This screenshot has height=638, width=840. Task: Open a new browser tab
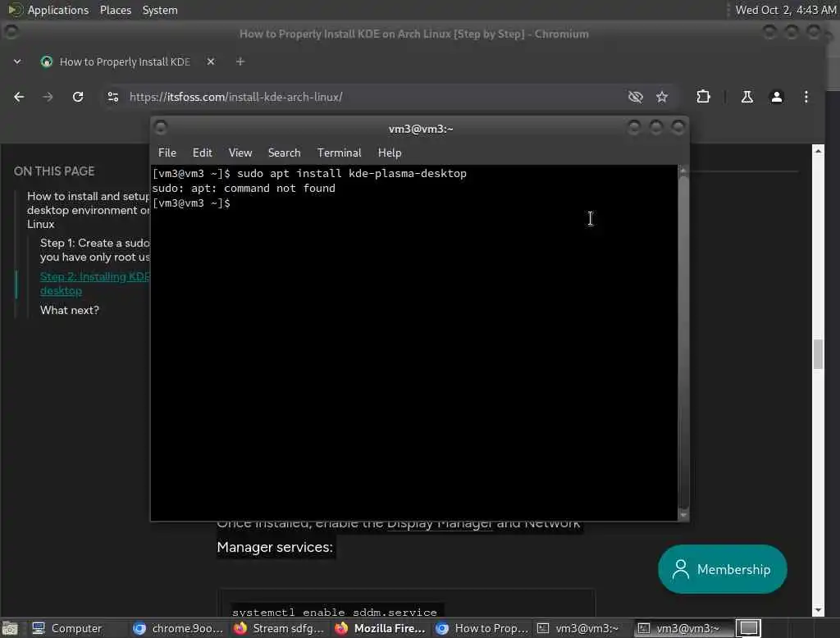tap(240, 62)
